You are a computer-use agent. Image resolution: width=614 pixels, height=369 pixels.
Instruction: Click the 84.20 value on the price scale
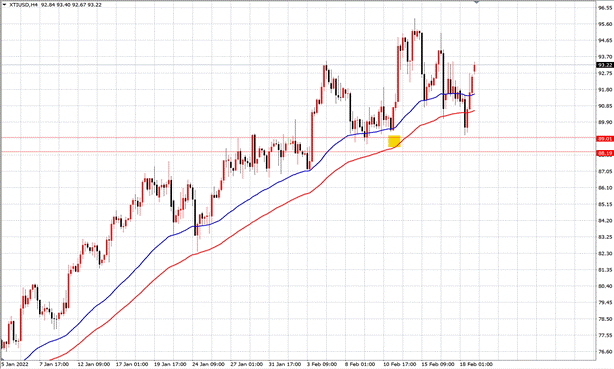(x=605, y=221)
